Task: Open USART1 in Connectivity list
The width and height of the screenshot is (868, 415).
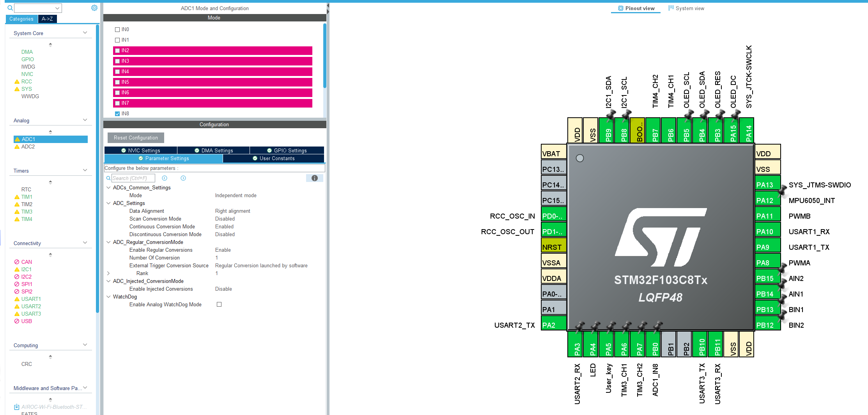Action: coord(31,299)
